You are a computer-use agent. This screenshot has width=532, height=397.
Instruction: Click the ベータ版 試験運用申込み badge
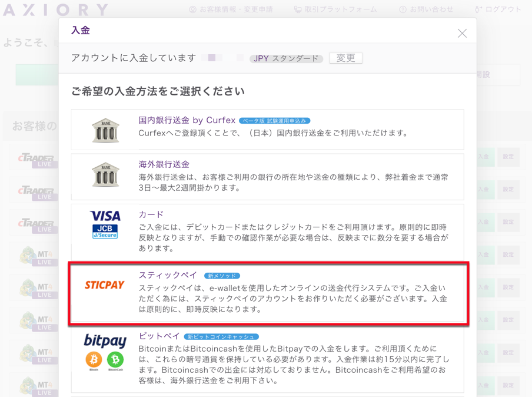pyautogui.click(x=274, y=121)
